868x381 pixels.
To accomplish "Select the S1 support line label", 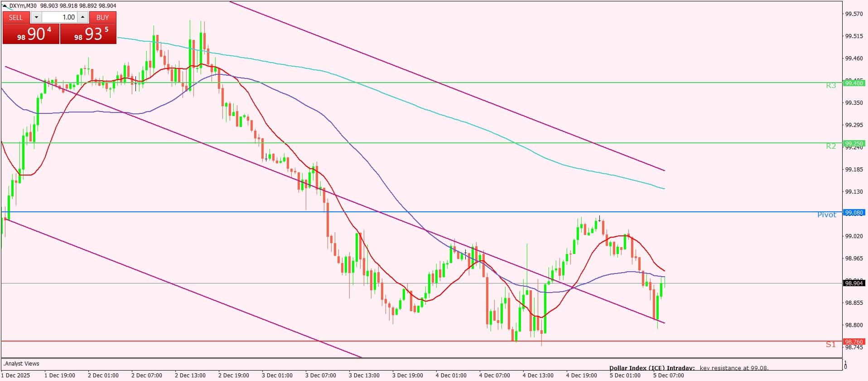I will 830,344.
